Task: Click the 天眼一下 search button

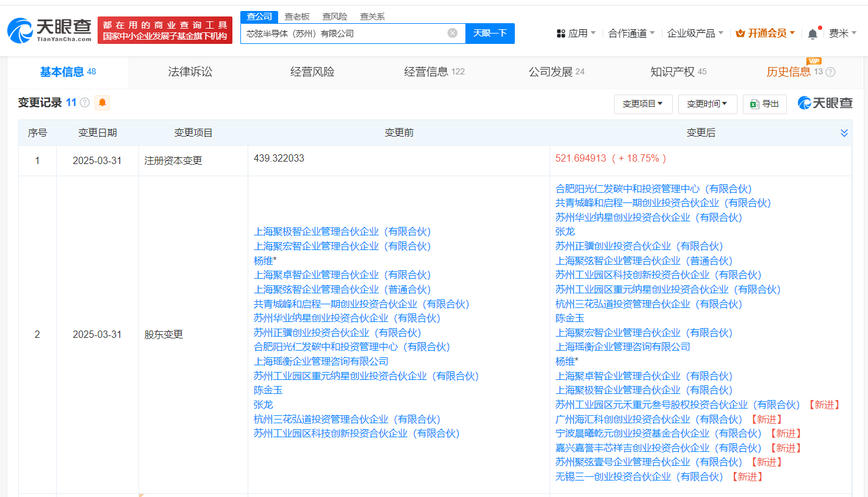Action: coord(490,33)
